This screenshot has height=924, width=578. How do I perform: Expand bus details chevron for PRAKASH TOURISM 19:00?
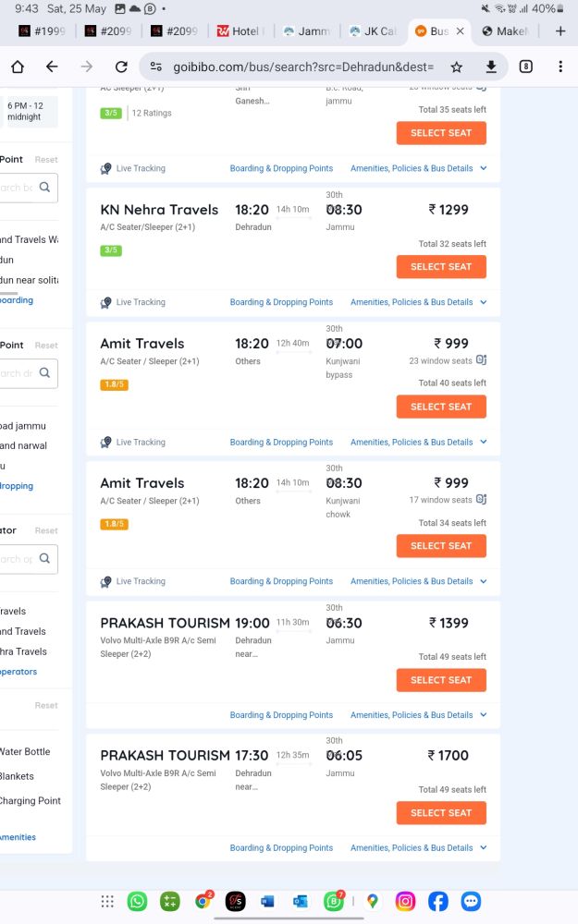[483, 715]
